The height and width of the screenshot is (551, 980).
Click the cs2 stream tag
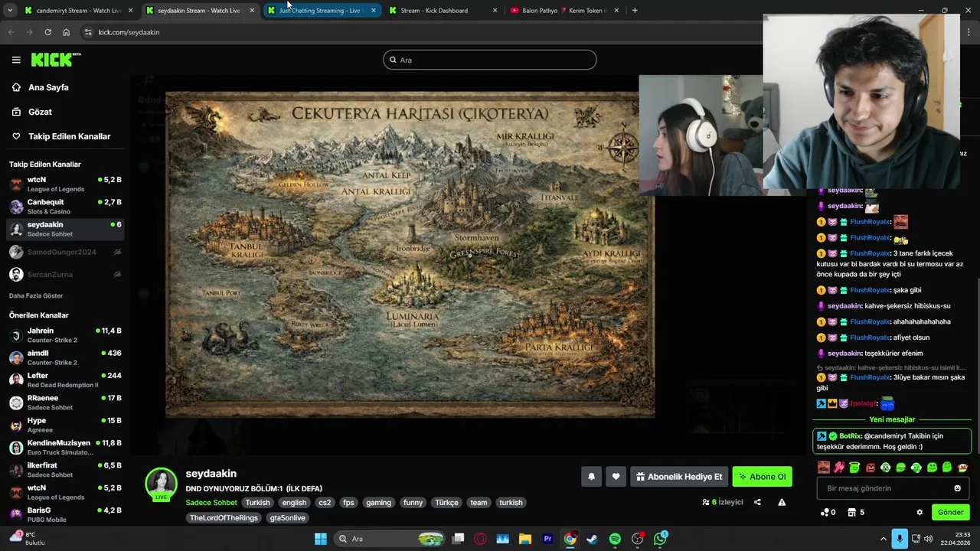(325, 503)
